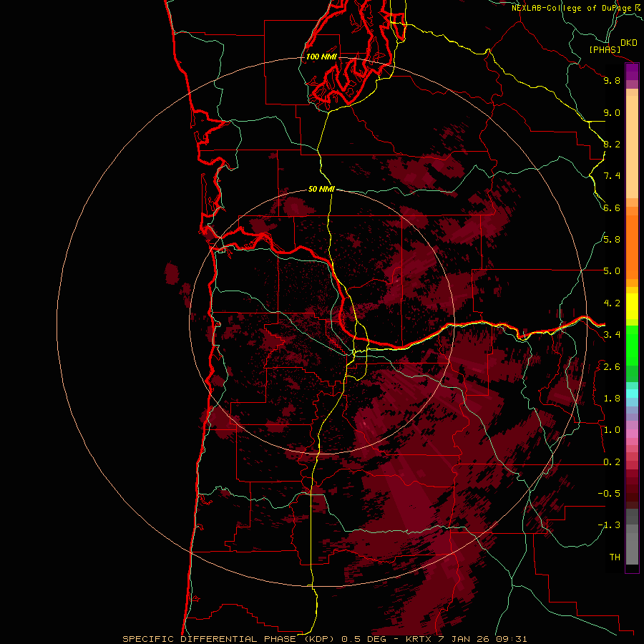This screenshot has height=644, width=644.
Task: Pick the dark maroon swatch near -0.5
Action: (632, 497)
